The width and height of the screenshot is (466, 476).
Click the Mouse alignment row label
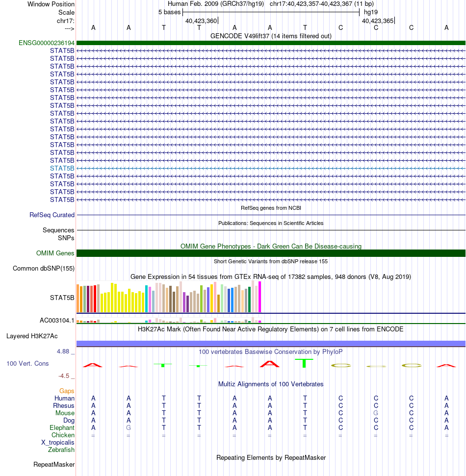[x=65, y=413]
